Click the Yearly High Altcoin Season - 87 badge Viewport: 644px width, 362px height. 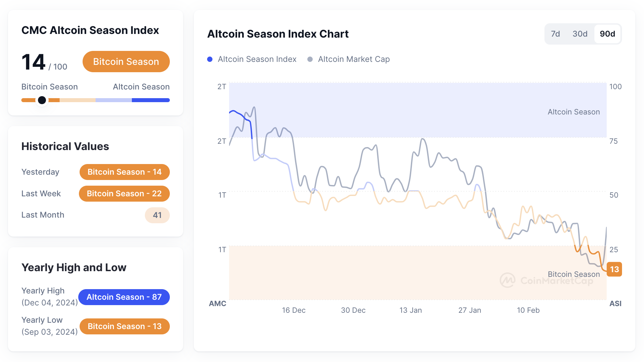click(124, 297)
